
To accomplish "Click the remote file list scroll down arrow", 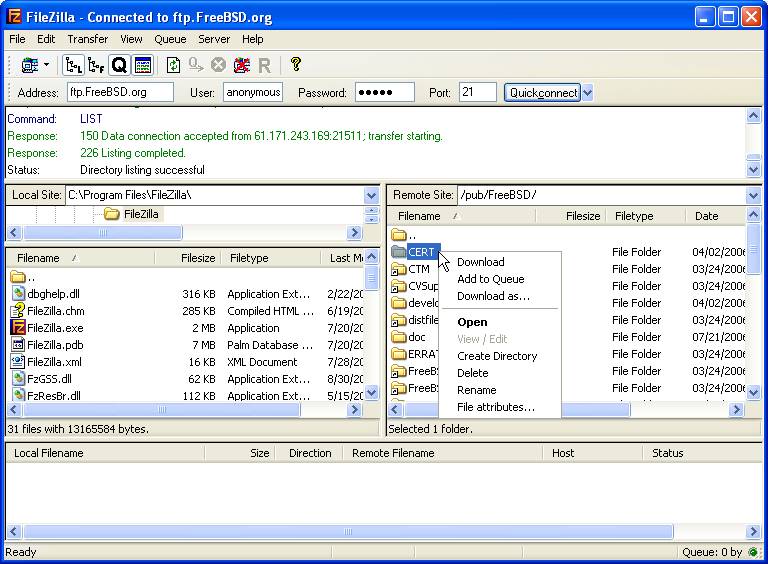I will click(753, 392).
